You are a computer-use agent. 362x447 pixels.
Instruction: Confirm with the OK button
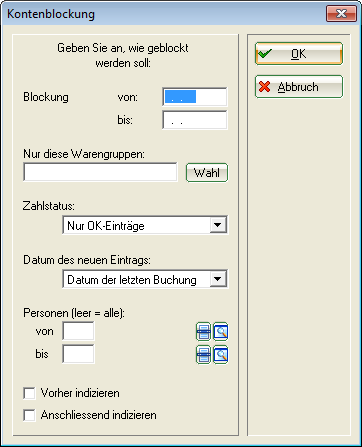(x=299, y=53)
